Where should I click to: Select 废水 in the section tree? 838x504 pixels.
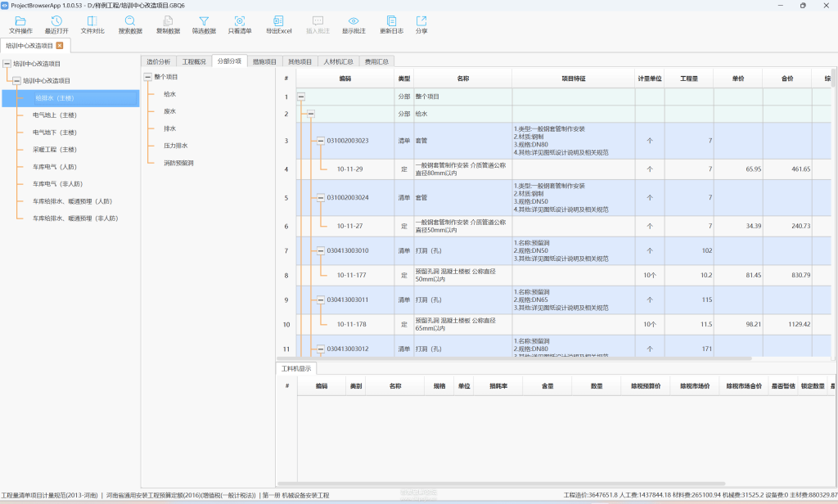pos(170,111)
